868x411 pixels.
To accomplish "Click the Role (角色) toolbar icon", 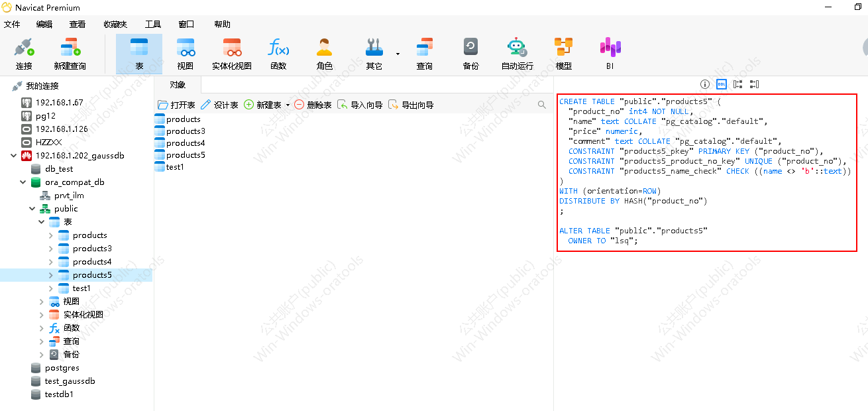I will [324, 54].
